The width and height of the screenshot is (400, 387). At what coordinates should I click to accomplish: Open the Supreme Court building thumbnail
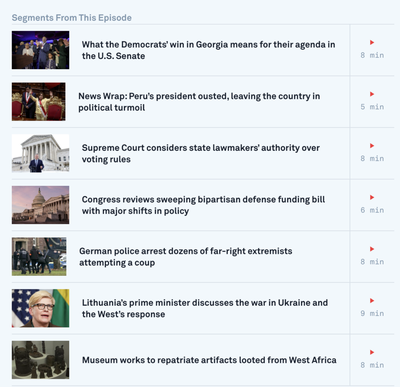pyautogui.click(x=40, y=153)
